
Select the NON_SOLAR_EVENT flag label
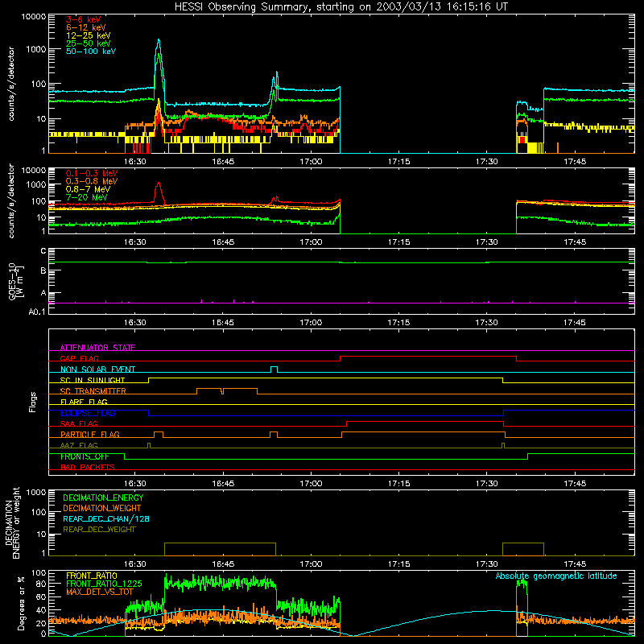(x=97, y=369)
